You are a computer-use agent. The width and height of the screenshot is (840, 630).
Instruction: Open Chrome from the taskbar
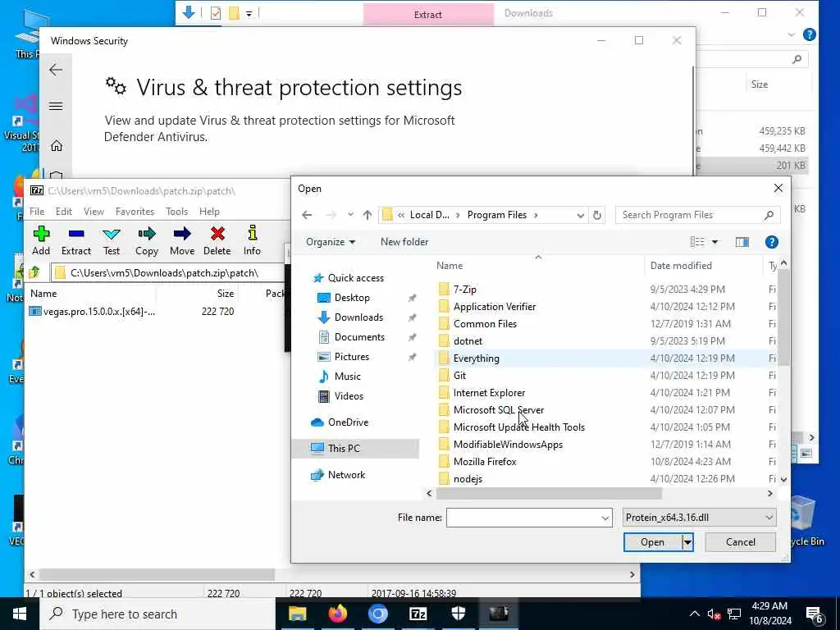coord(377,614)
